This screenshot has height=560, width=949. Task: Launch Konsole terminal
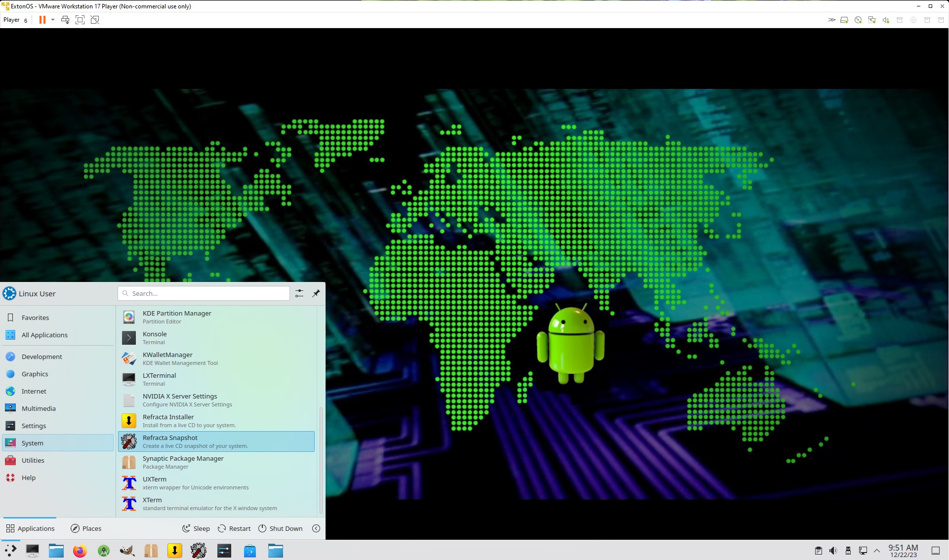pyautogui.click(x=216, y=338)
